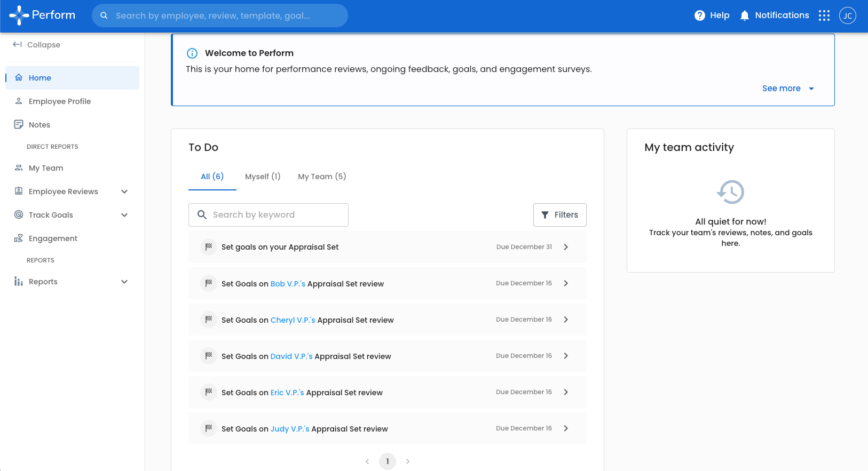Click the magnifier icon in top search bar
868x471 pixels.
[x=104, y=15]
